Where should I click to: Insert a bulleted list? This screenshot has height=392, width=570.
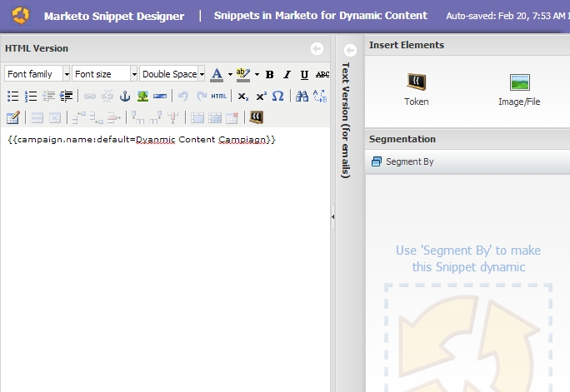point(13,97)
